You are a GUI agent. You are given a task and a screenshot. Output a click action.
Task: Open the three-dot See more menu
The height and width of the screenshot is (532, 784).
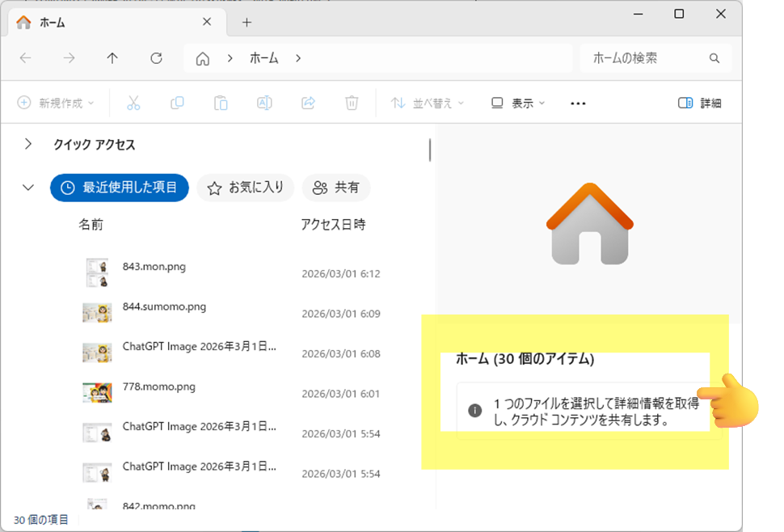(x=578, y=103)
